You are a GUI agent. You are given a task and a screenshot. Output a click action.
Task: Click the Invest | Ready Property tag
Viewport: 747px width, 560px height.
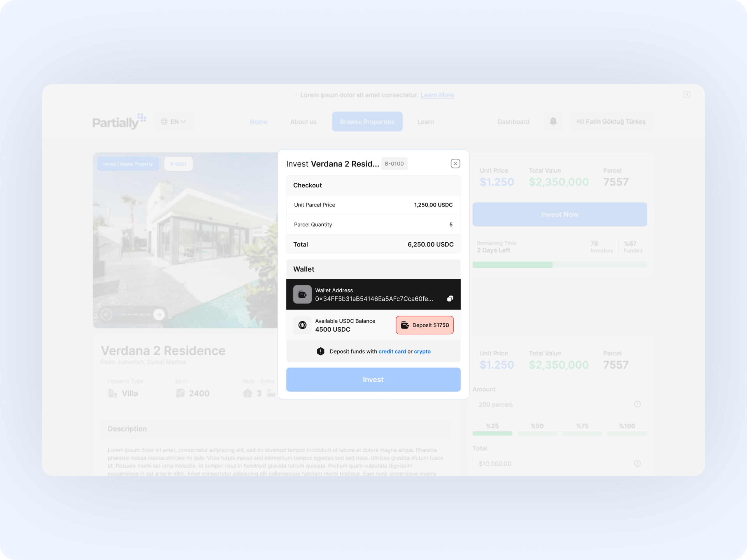[128, 164]
